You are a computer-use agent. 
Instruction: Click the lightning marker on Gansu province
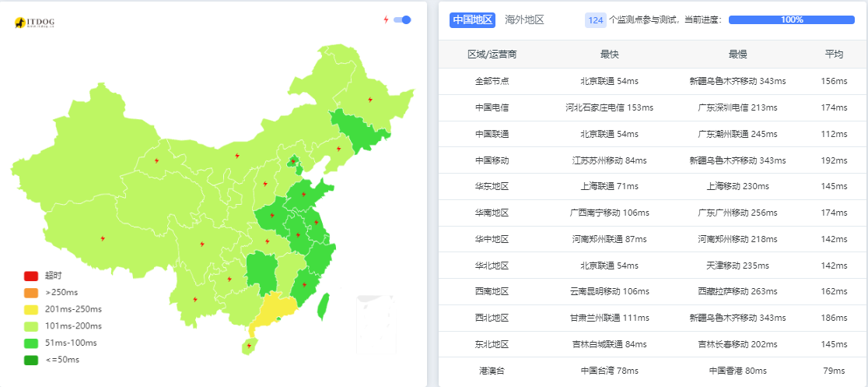coord(156,160)
